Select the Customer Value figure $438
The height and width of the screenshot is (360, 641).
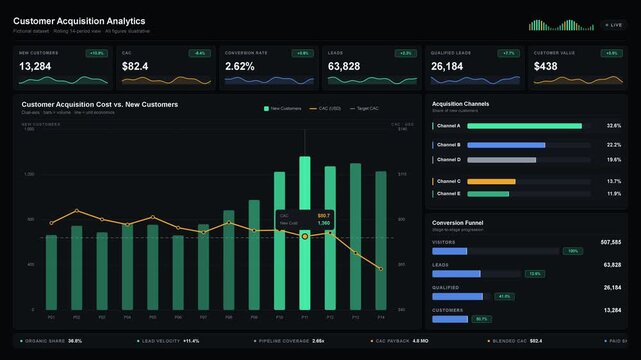tap(545, 66)
